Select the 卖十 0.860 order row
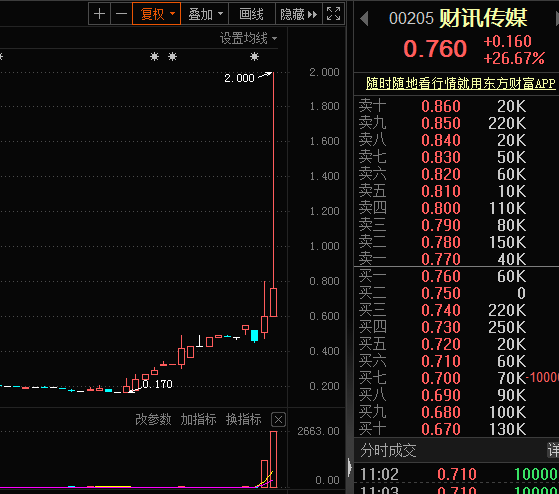The height and width of the screenshot is (494, 559). [456, 106]
